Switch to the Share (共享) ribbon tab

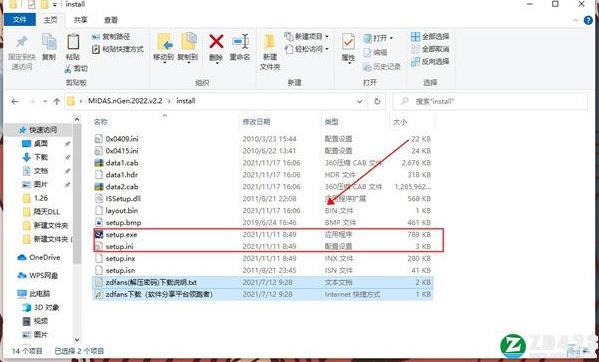[80, 20]
